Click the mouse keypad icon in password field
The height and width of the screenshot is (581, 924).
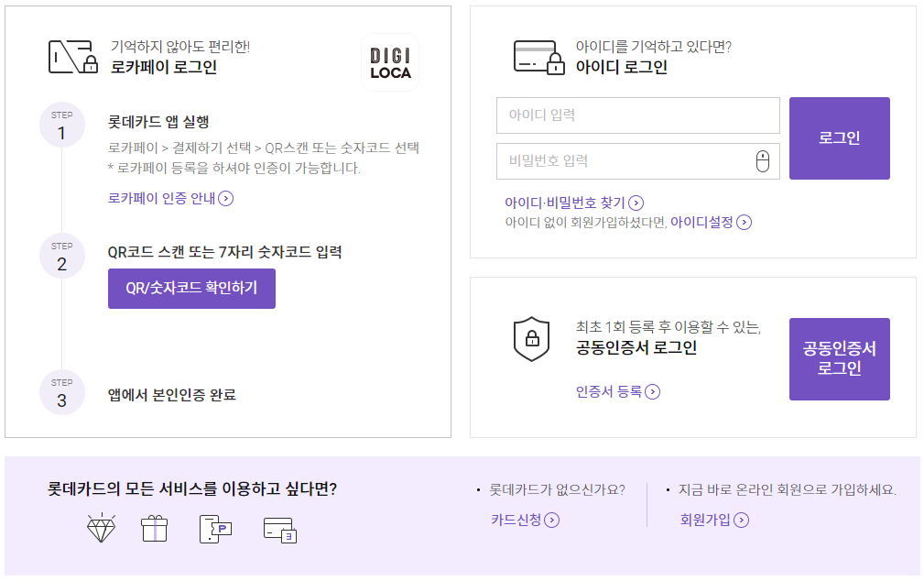763,161
